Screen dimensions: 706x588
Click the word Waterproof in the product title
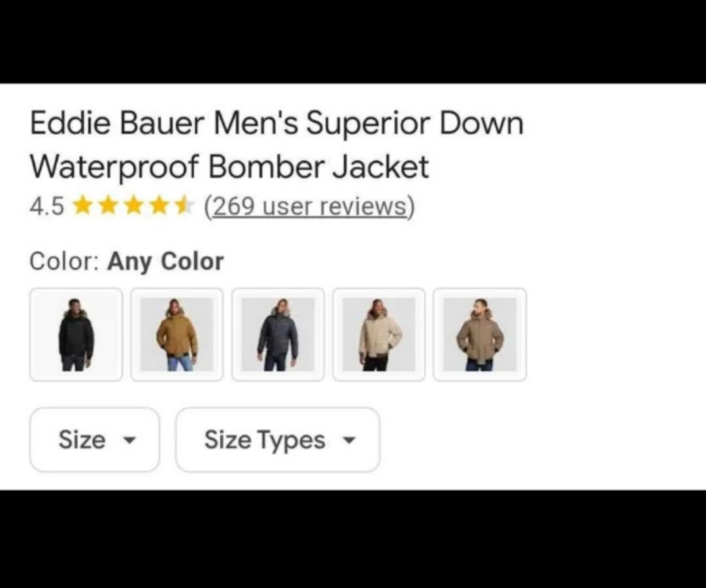pos(114,167)
